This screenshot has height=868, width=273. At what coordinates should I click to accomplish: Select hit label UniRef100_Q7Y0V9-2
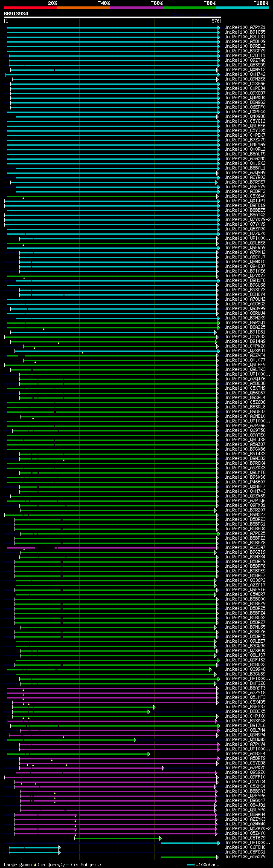[247, 220]
